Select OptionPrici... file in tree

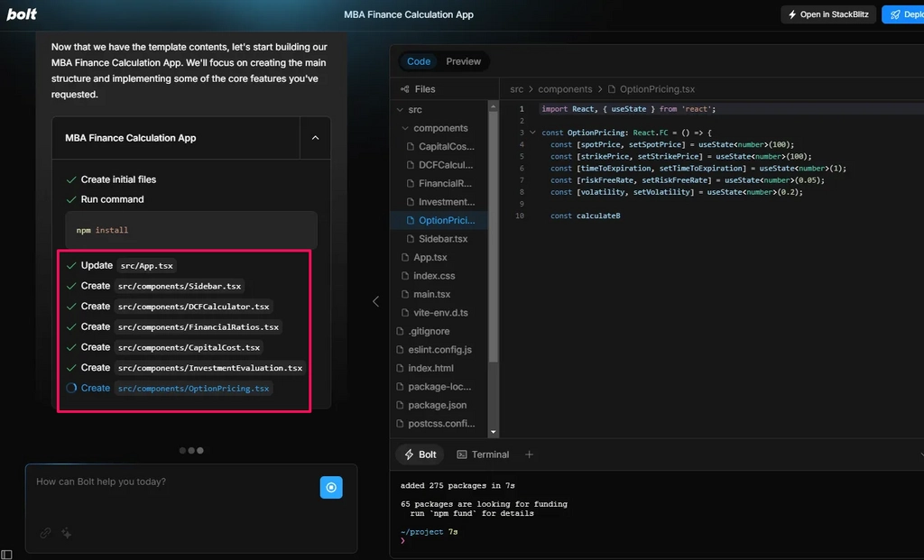coord(439,220)
